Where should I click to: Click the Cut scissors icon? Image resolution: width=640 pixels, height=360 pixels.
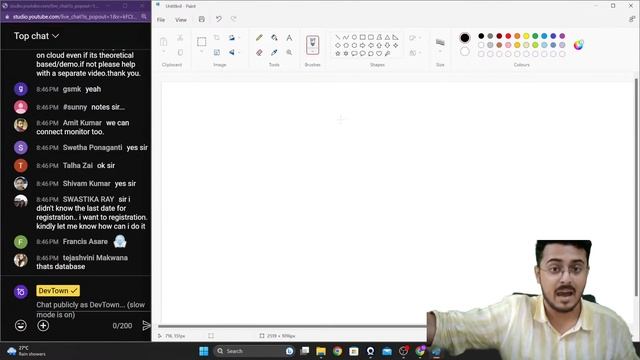(180, 38)
